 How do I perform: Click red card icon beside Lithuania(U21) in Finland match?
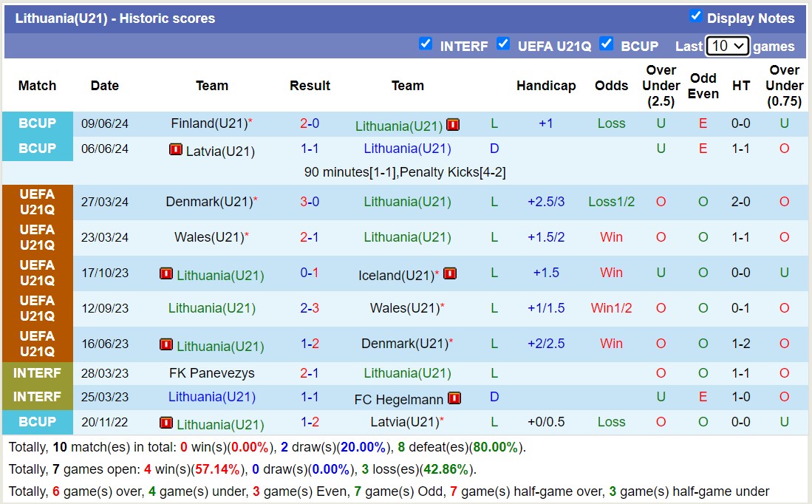453,125
